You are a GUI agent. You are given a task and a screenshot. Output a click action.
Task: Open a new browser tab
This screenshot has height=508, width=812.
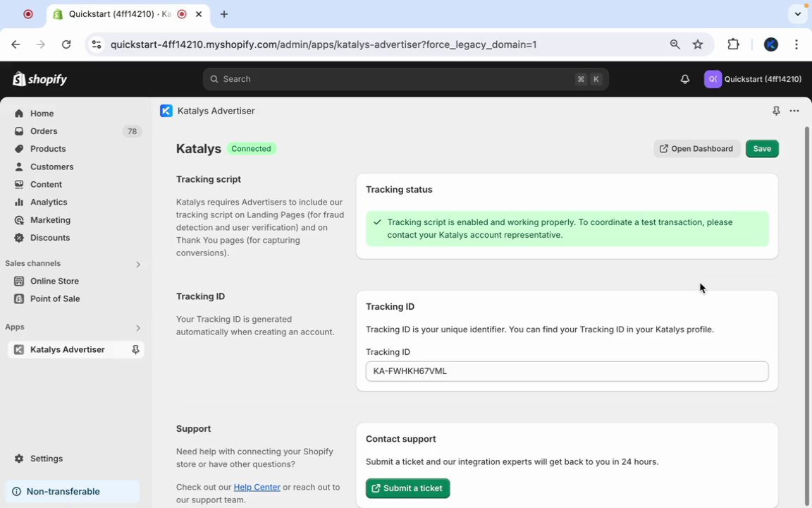click(x=223, y=14)
